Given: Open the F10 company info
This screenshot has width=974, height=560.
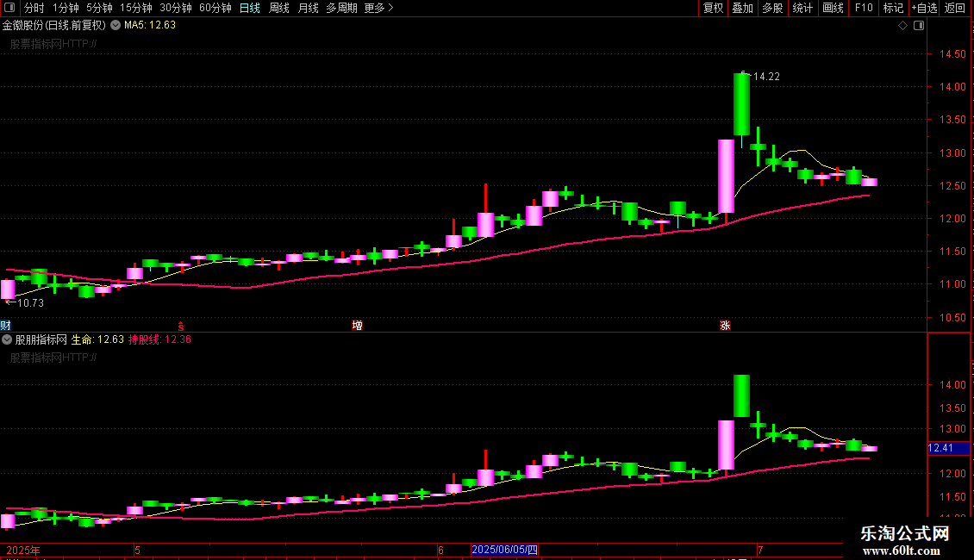Looking at the screenshot, I should coord(864,8).
